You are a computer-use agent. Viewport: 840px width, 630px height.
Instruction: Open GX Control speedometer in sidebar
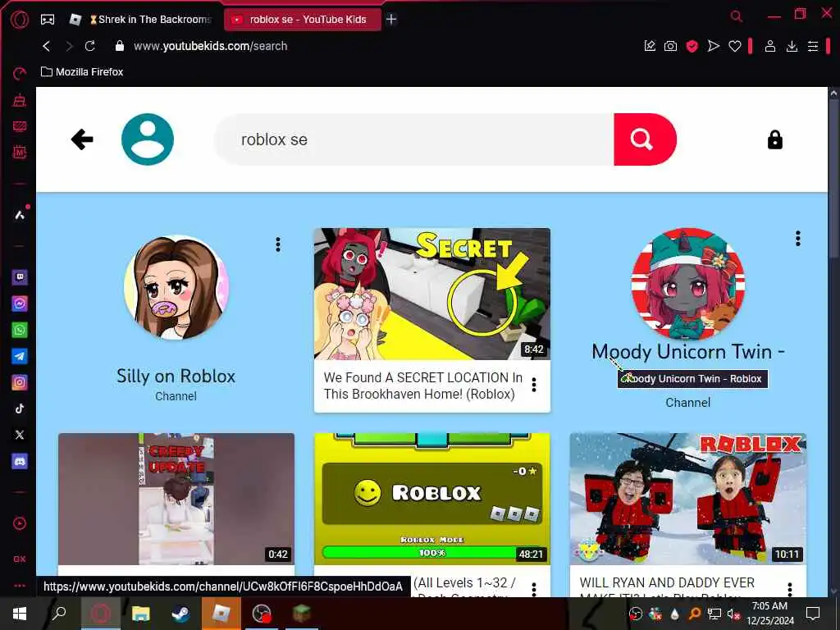20,74
